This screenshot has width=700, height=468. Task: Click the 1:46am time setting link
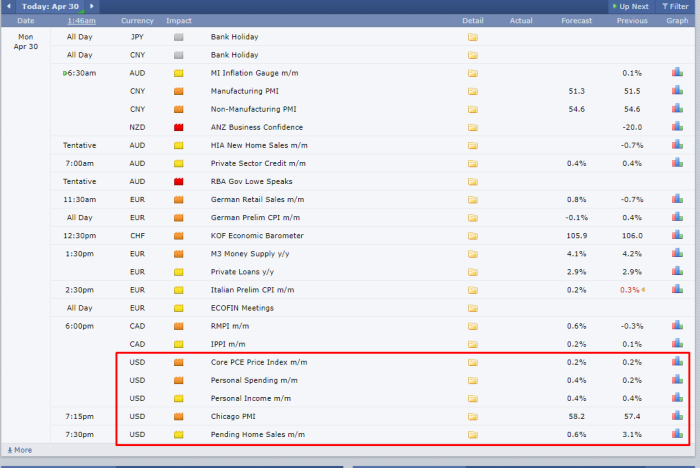tap(82, 21)
